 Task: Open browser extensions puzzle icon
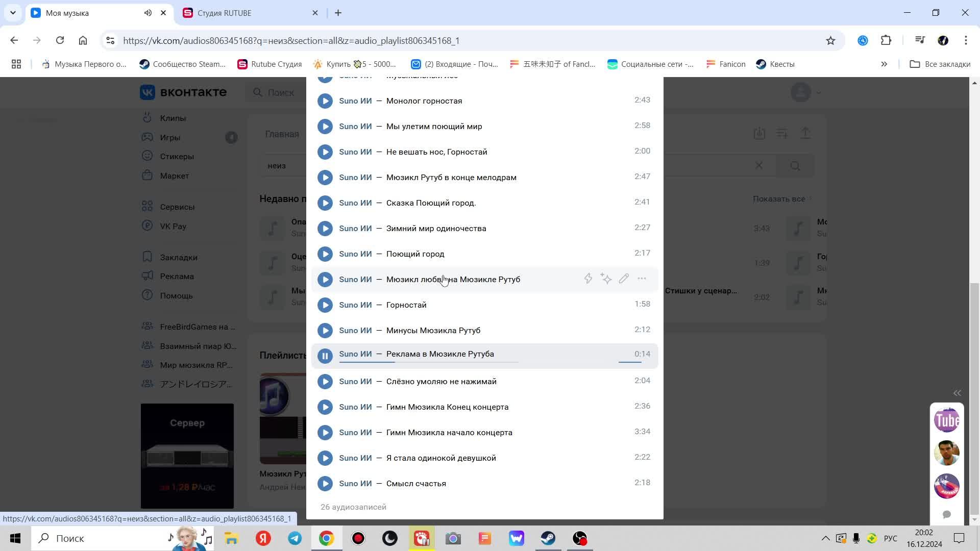pos(886,40)
